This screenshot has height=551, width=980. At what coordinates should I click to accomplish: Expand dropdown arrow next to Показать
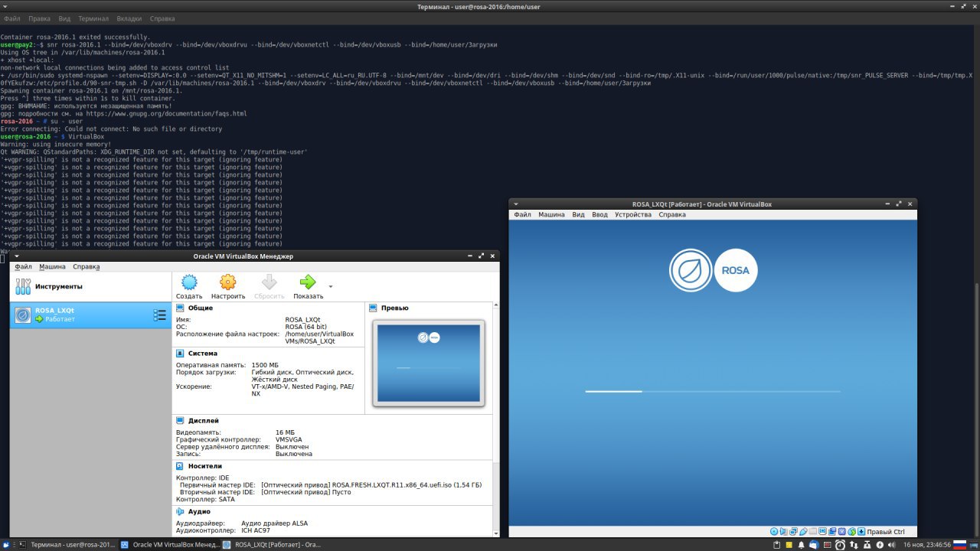[x=330, y=286]
